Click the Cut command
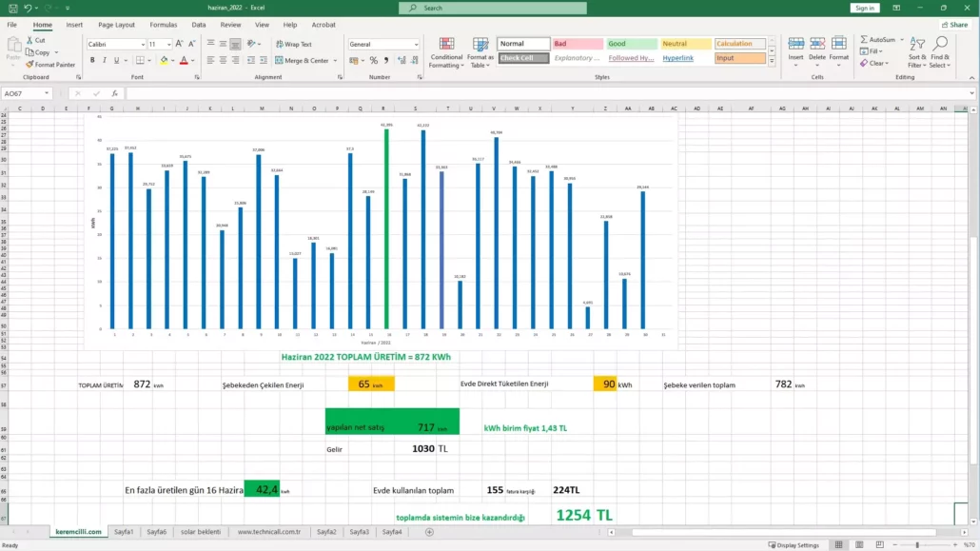Screen dimensions: 980x551 (35, 40)
